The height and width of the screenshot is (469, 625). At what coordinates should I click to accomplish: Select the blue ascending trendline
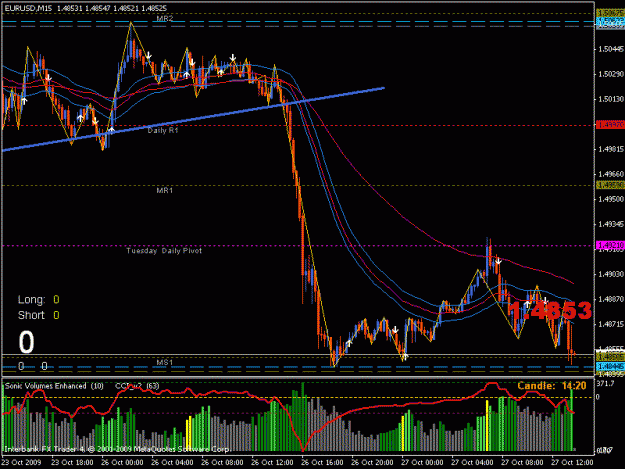[x=193, y=119]
